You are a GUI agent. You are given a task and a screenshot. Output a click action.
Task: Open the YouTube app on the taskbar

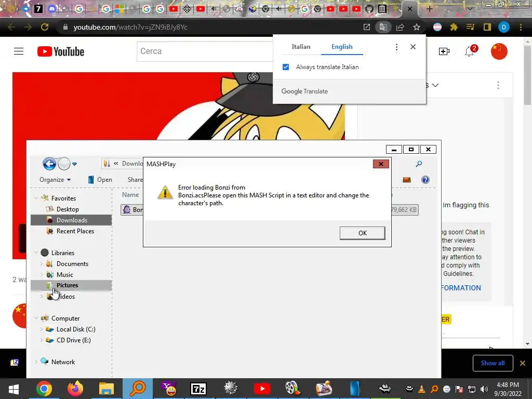(x=262, y=389)
